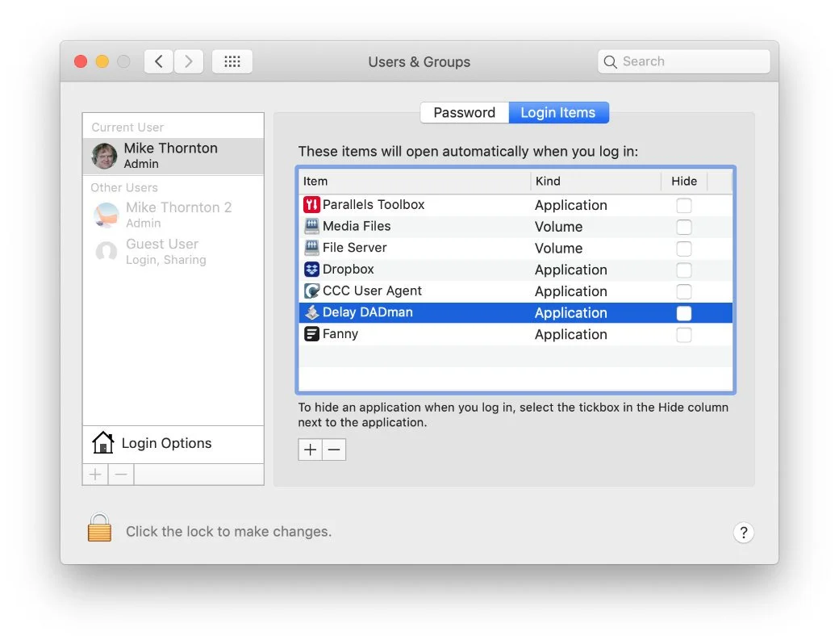Toggle Hide checkbox for CCC User Agent

tap(684, 292)
